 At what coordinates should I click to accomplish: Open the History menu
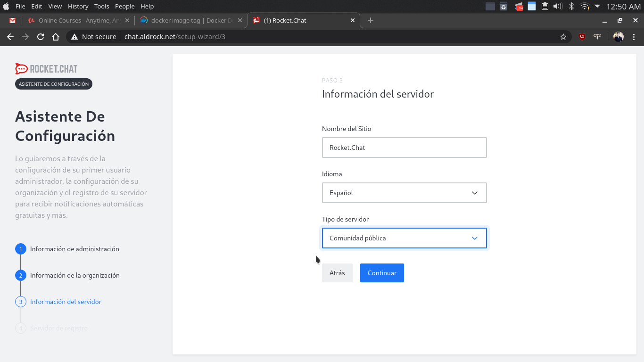click(x=78, y=6)
